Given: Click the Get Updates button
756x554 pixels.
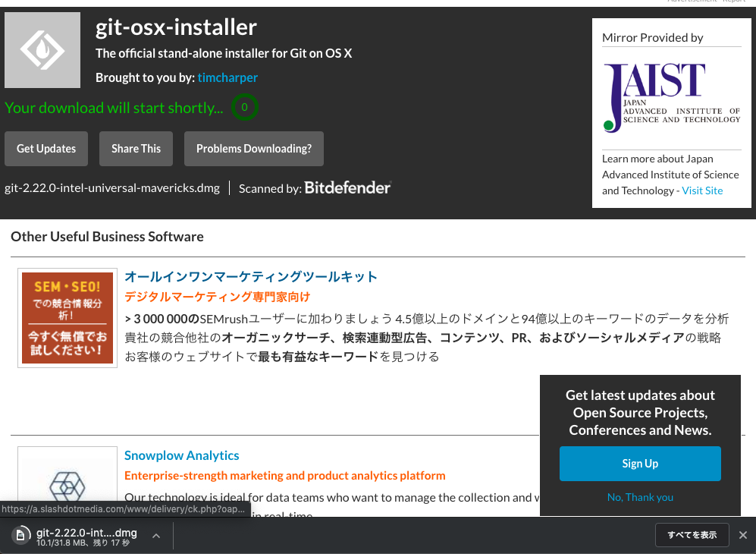Looking at the screenshot, I should (x=45, y=148).
